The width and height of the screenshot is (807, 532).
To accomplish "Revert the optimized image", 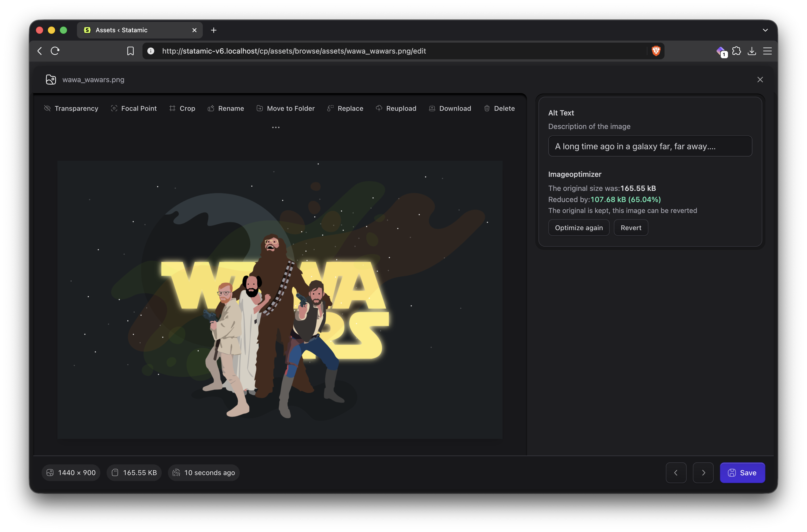I will [x=631, y=228].
